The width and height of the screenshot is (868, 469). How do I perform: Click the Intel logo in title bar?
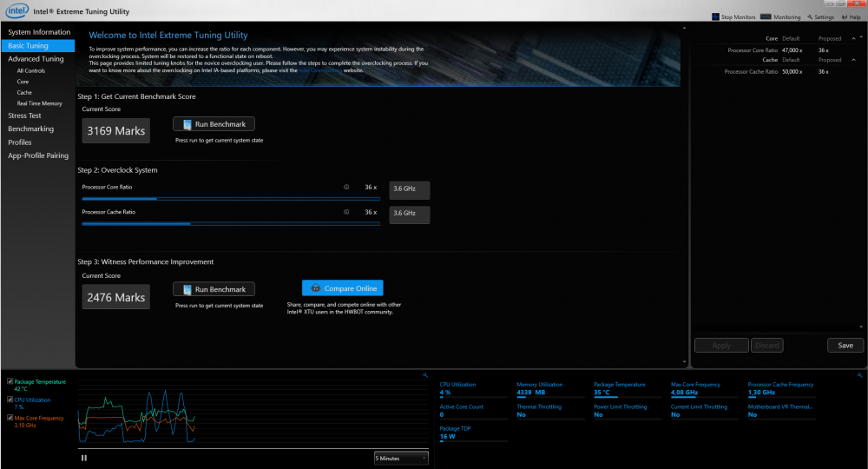pyautogui.click(x=16, y=10)
